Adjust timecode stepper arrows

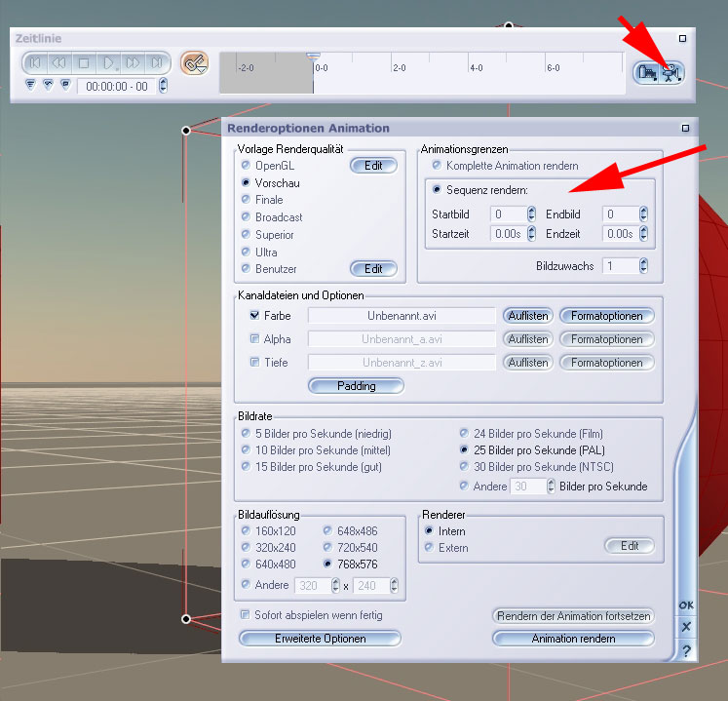(x=163, y=86)
